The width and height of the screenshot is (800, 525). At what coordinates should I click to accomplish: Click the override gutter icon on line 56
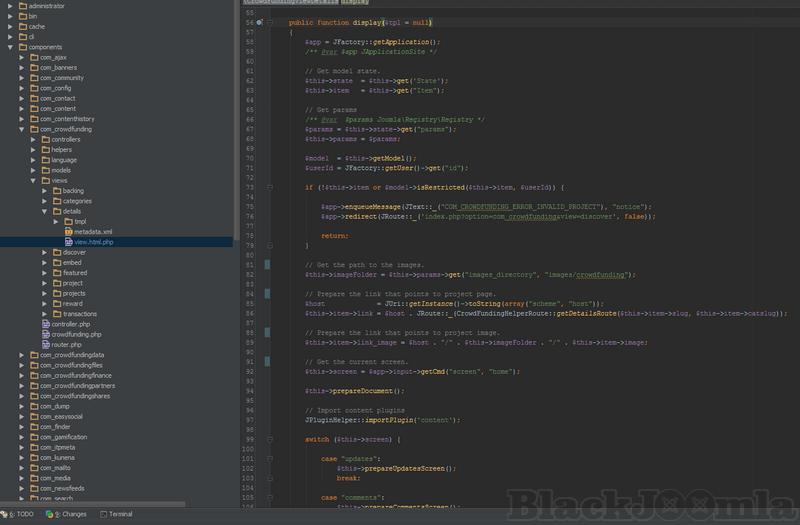click(259, 21)
